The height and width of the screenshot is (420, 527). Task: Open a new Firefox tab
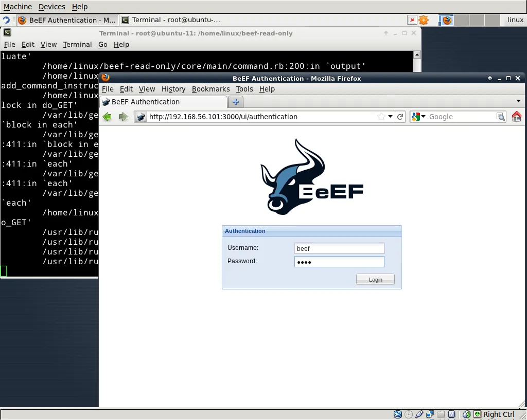(x=236, y=102)
